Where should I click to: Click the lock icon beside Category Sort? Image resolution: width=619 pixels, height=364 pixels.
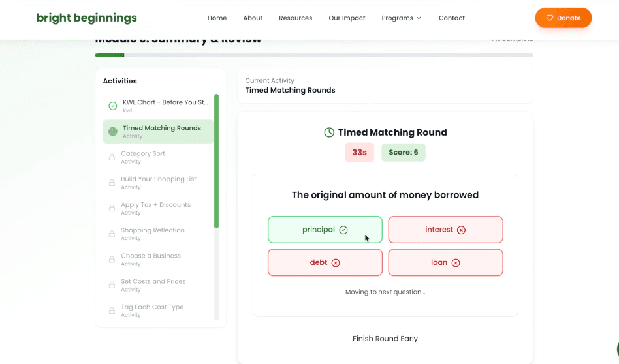pyautogui.click(x=112, y=157)
